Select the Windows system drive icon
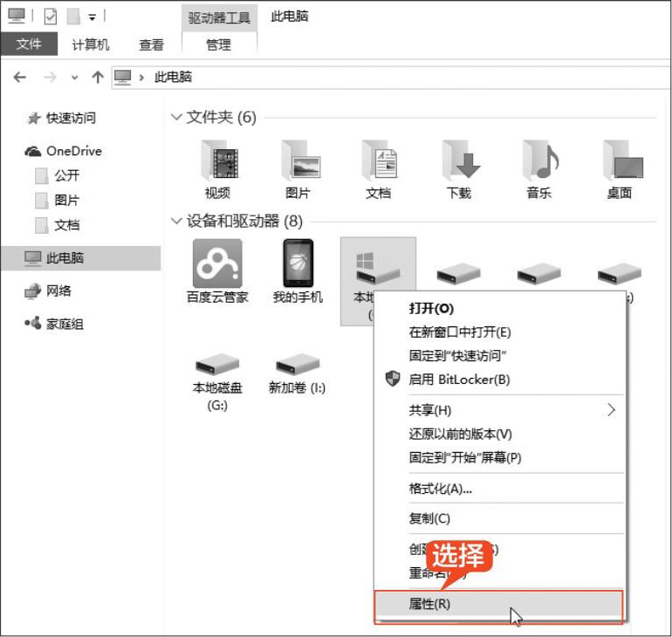The image size is (672, 637). coord(378,268)
